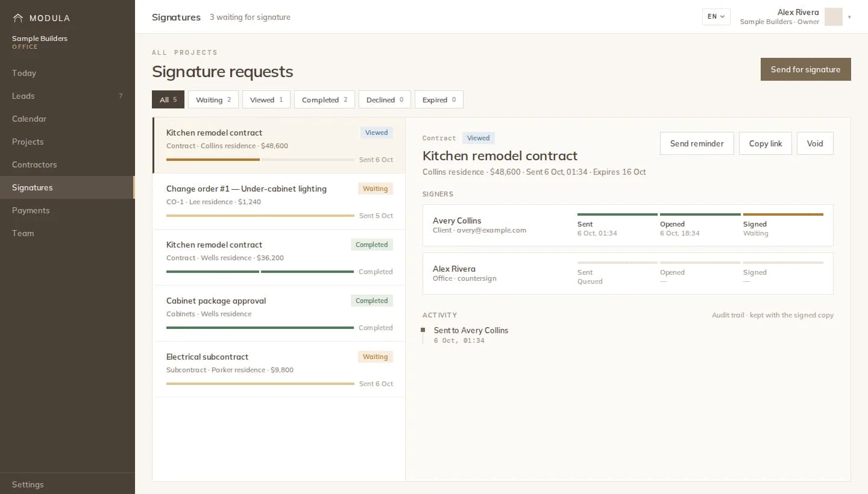Image resolution: width=868 pixels, height=494 pixels.
Task: Click the Send reminder button
Action: (697, 143)
